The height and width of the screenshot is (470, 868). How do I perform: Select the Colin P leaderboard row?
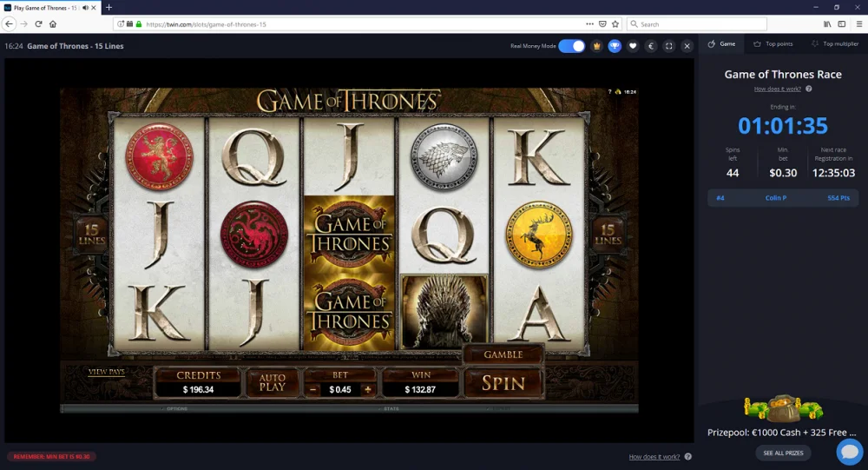[x=783, y=198]
